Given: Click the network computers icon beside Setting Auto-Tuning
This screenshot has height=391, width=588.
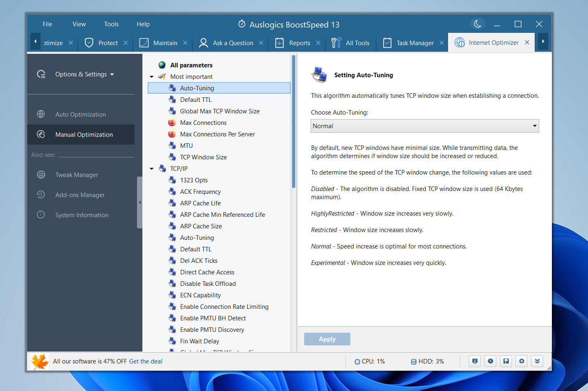Looking at the screenshot, I should pos(319,74).
